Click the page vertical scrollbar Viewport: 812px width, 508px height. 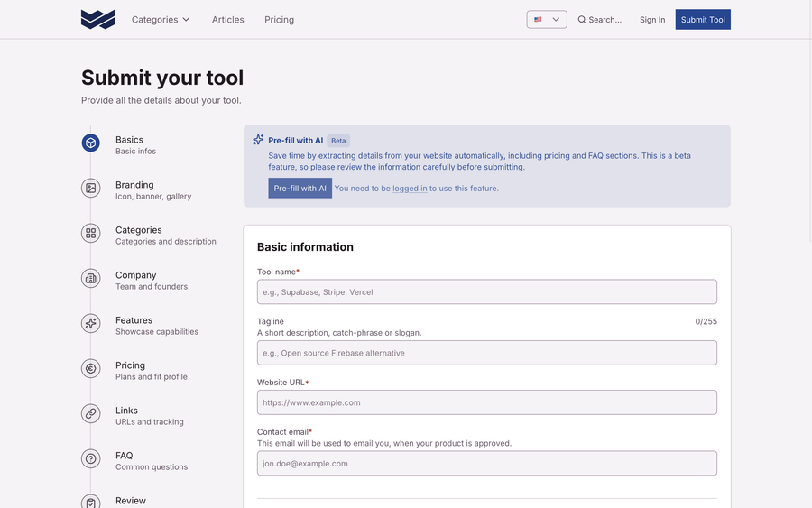point(810,121)
